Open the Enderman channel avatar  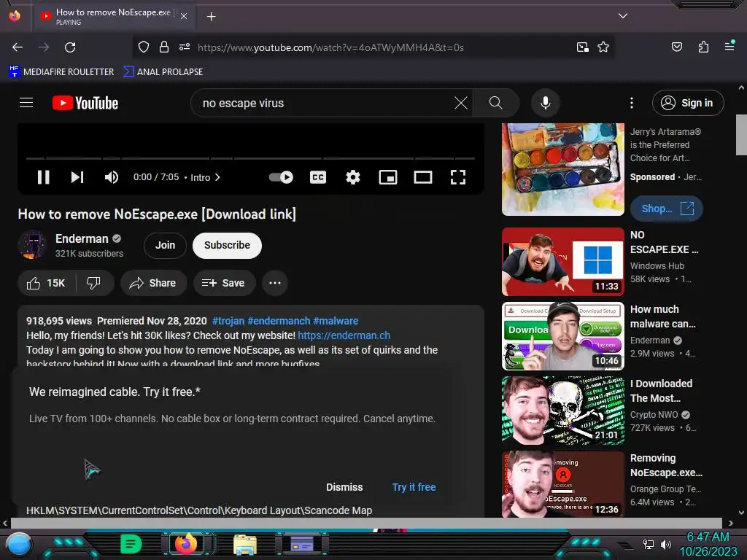(32, 245)
